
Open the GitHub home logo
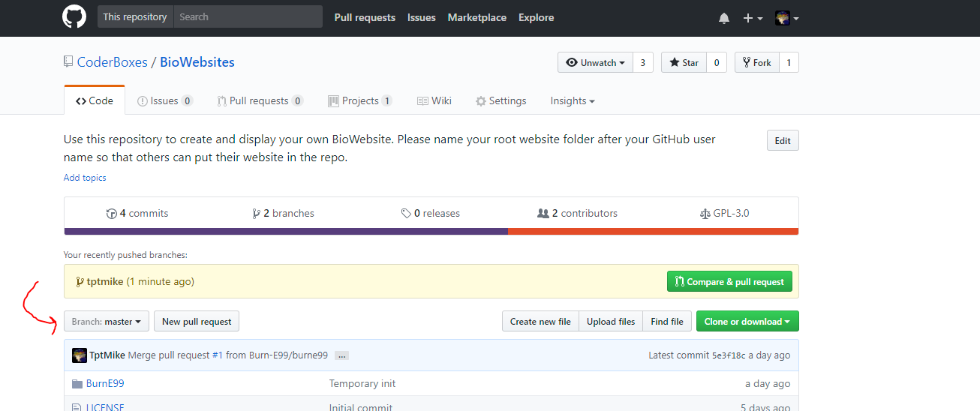tap(74, 17)
